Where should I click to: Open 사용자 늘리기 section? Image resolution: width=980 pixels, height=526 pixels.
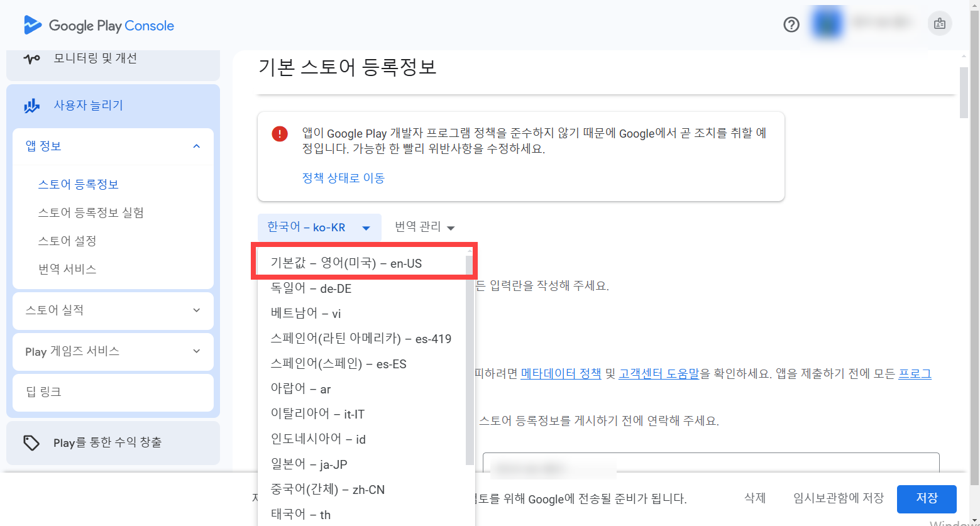click(113, 106)
